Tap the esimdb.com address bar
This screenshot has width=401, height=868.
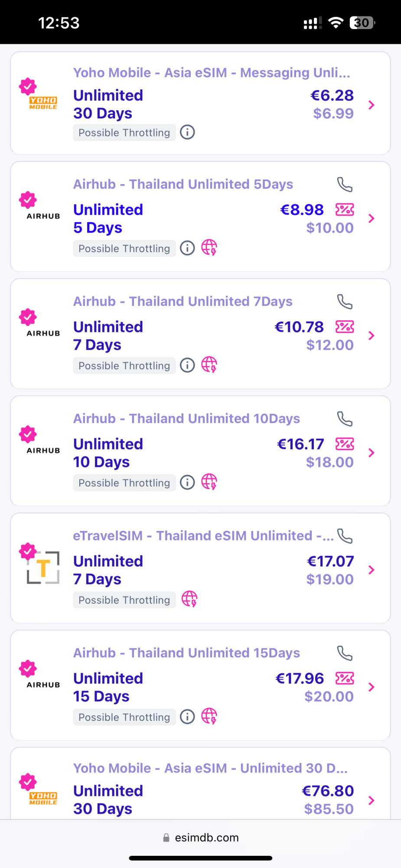(x=201, y=838)
